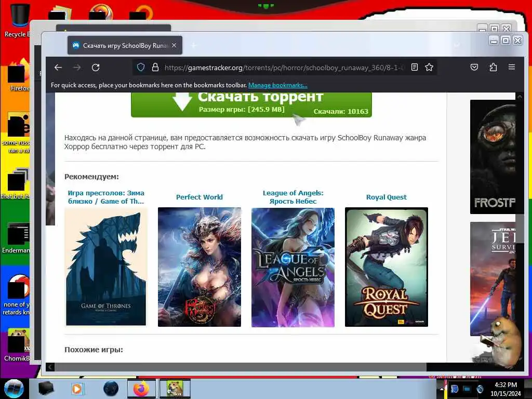The image size is (532, 399).
Task: Expand the list all tabs chevron
Action: pos(457,45)
